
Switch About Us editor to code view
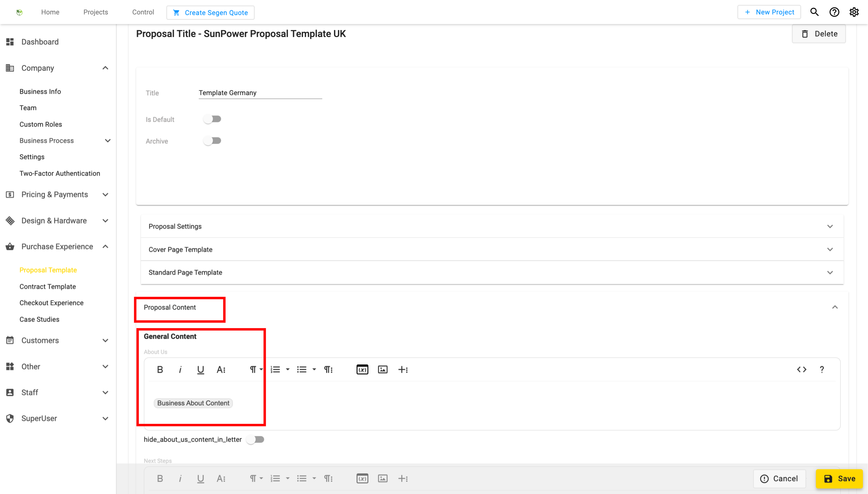[802, 370]
